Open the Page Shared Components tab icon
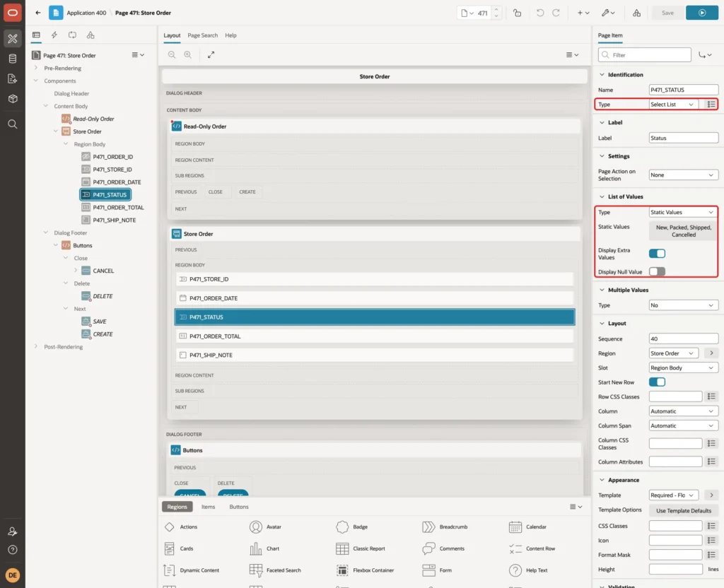 [90, 35]
